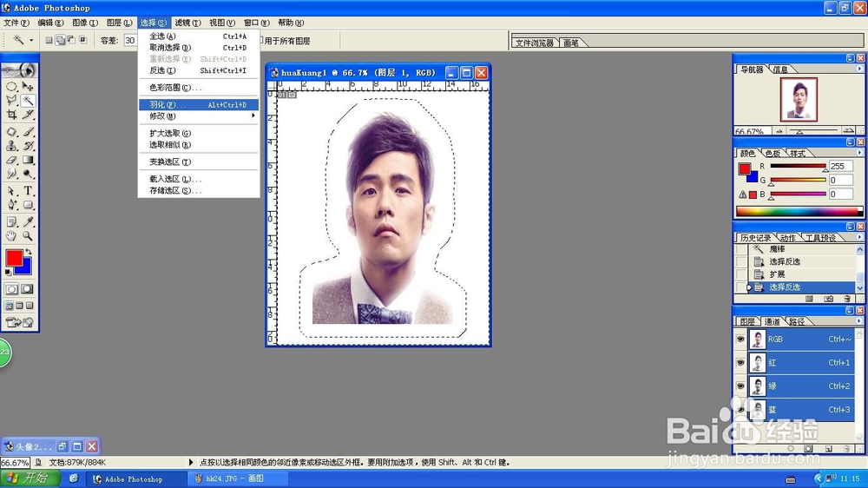
Task: Toggle visibility eye of 绿 channel
Action: pos(740,386)
